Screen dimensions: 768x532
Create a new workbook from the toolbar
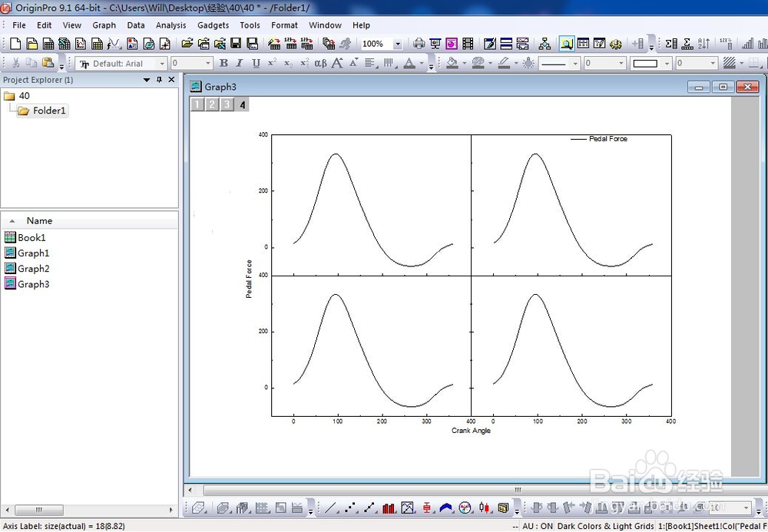[48, 44]
